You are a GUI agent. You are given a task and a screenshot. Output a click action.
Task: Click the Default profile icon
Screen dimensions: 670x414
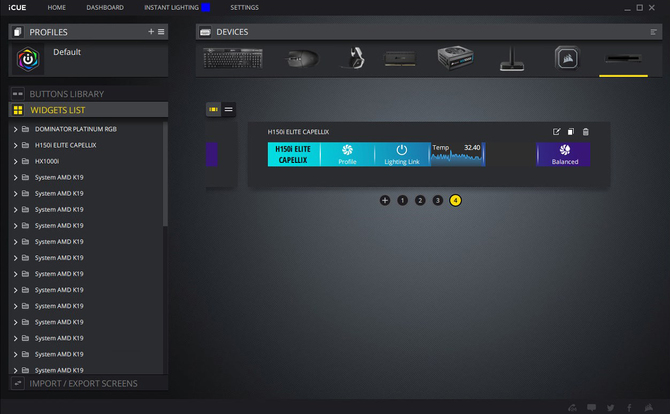point(28,59)
